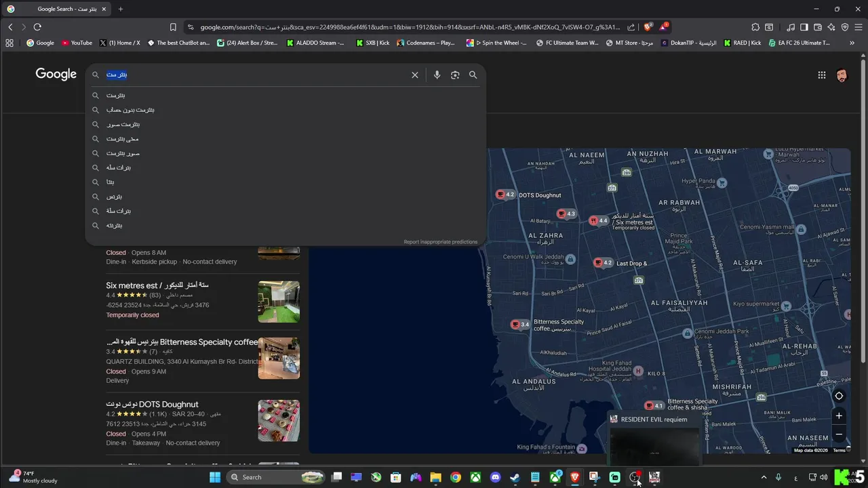The width and height of the screenshot is (868, 488).
Task: Open the taskbar Search box
Action: pyautogui.click(x=275, y=477)
